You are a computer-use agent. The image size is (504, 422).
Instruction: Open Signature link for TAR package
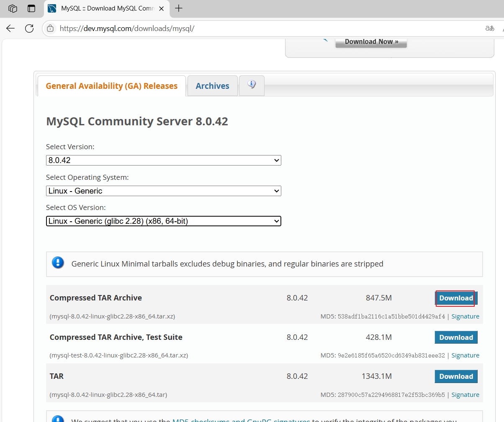click(465, 395)
